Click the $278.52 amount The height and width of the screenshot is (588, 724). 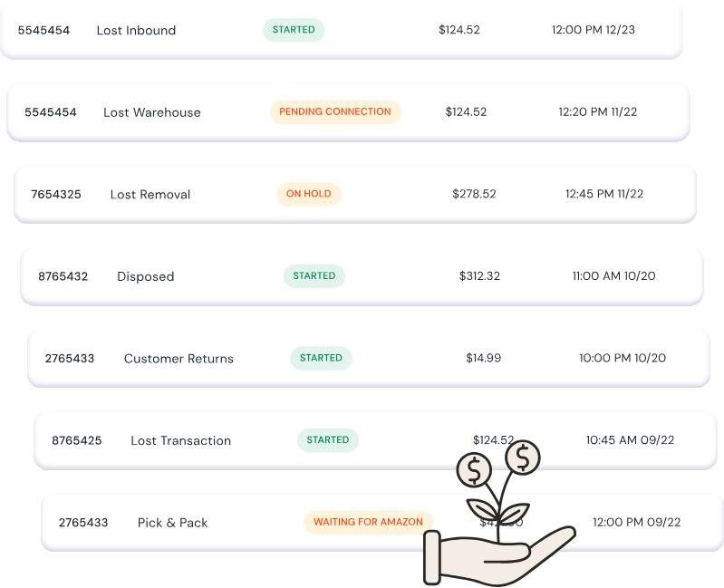click(x=474, y=194)
